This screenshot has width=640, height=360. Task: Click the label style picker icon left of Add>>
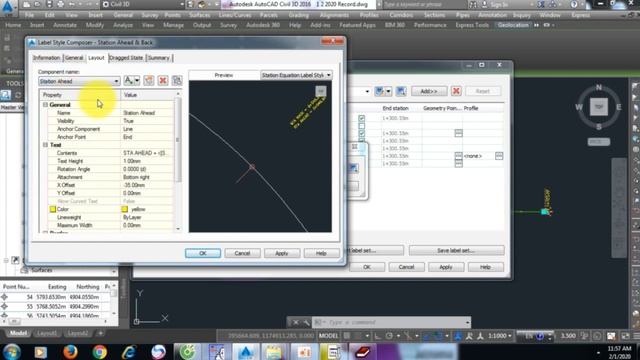[x=380, y=91]
